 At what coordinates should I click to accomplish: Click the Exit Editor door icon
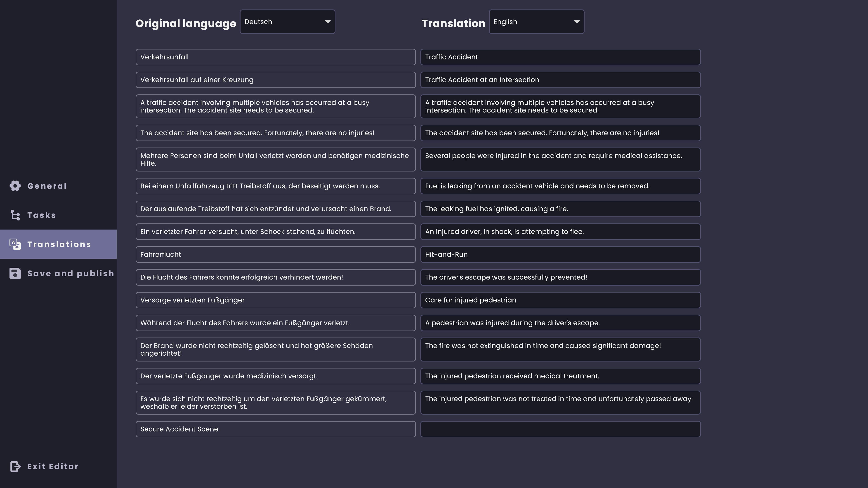coord(15,467)
